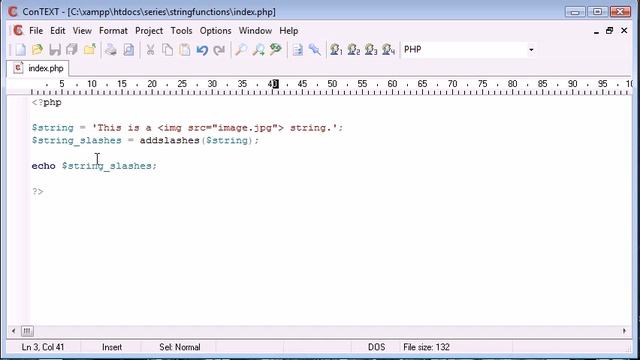This screenshot has height=360, width=640.
Task: Open the Format menu
Action: (113, 31)
